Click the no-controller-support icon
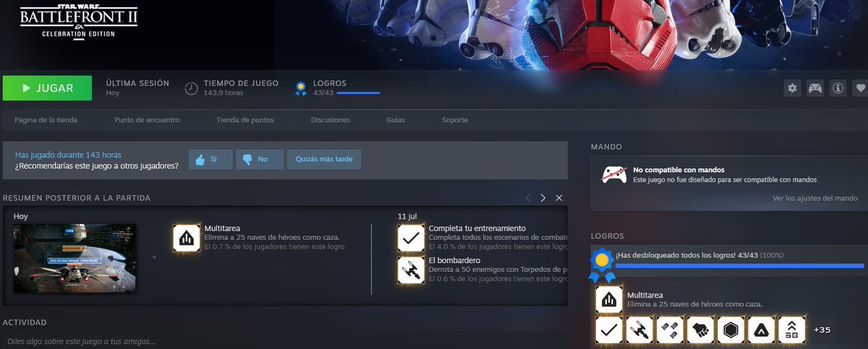Viewport: 868px width, 349px height. [x=615, y=174]
